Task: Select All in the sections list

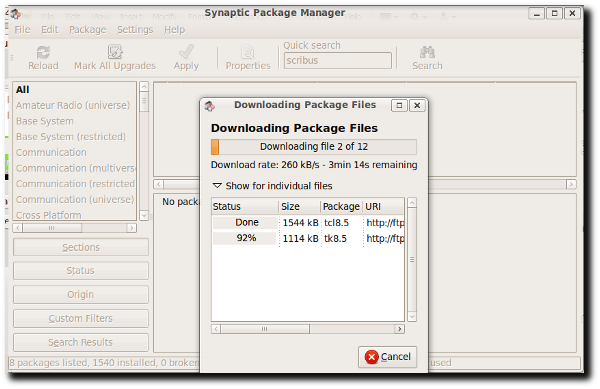Action: coord(75,90)
